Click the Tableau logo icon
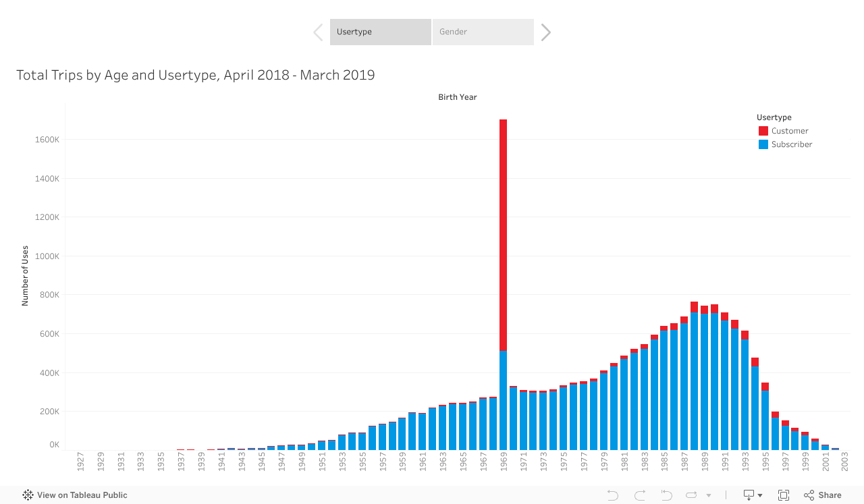Viewport: 864px width, 504px height. [28, 495]
